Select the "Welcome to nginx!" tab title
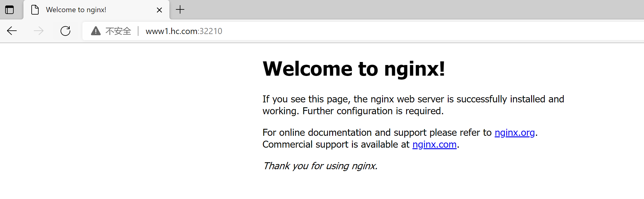 (x=76, y=10)
